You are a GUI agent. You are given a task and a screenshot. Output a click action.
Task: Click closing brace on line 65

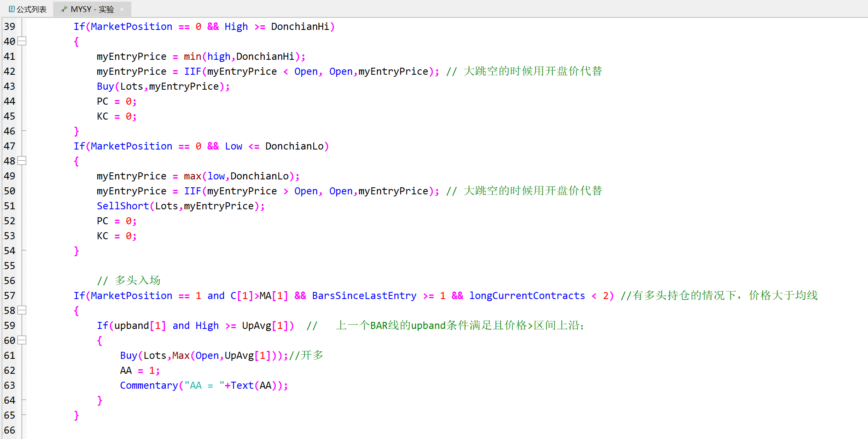(x=76, y=415)
